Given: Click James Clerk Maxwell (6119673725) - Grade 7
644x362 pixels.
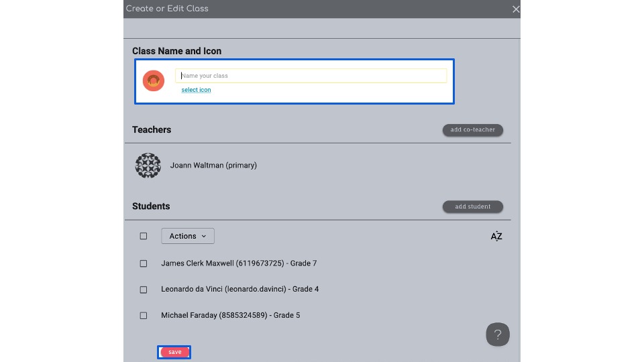Looking at the screenshot, I should click(239, 263).
